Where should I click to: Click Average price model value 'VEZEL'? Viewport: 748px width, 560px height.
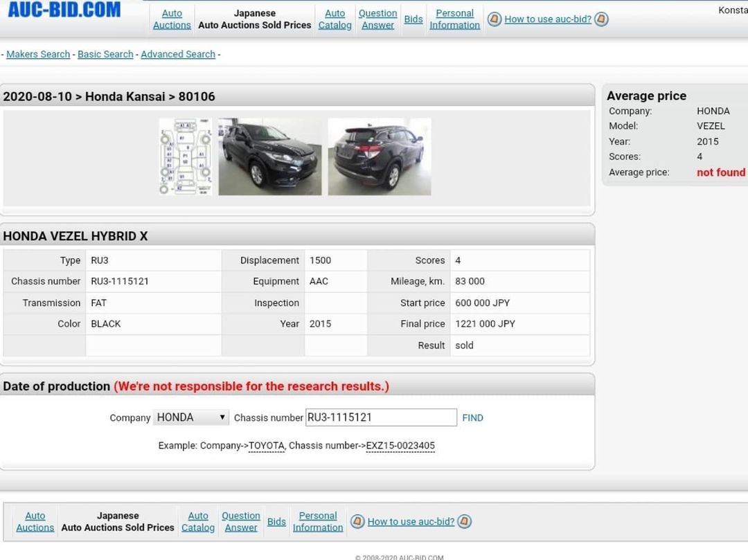pos(711,126)
